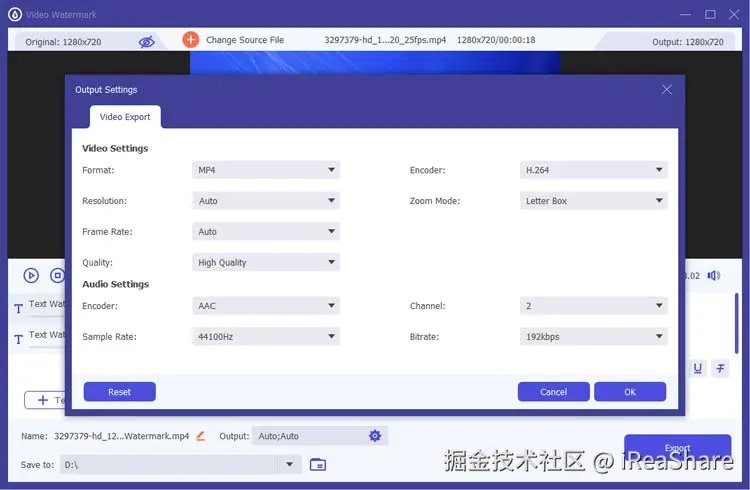The width and height of the screenshot is (750, 490).
Task: Open the Format MP4 dropdown
Action: pos(266,170)
